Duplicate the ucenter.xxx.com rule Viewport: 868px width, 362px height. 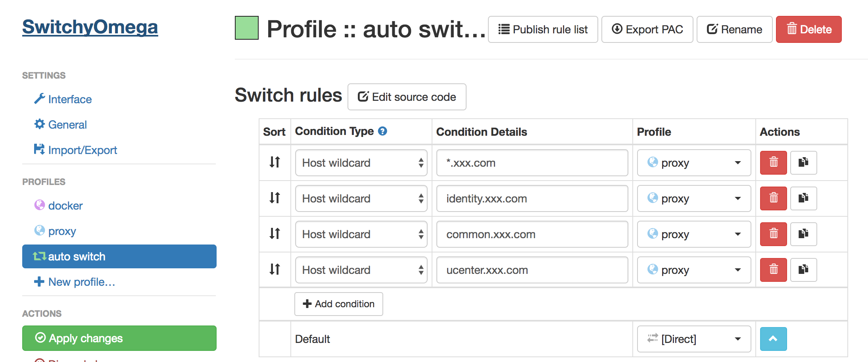(803, 270)
